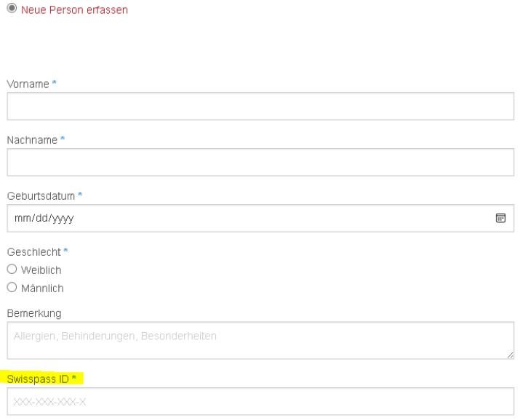
Task: Click the Bemerkung field label
Action: coord(34,313)
